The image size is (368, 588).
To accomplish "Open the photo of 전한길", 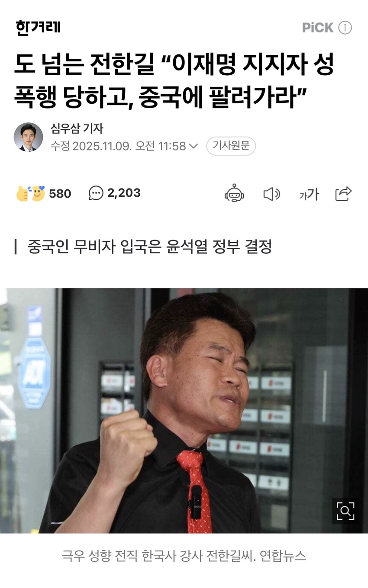I will pos(184,411).
